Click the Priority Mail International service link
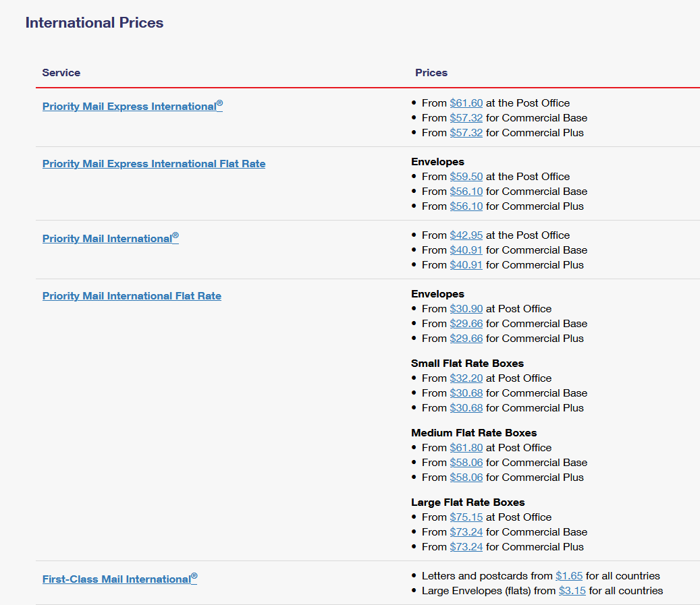Screen dimensions: 700x605 pyautogui.click(x=110, y=239)
